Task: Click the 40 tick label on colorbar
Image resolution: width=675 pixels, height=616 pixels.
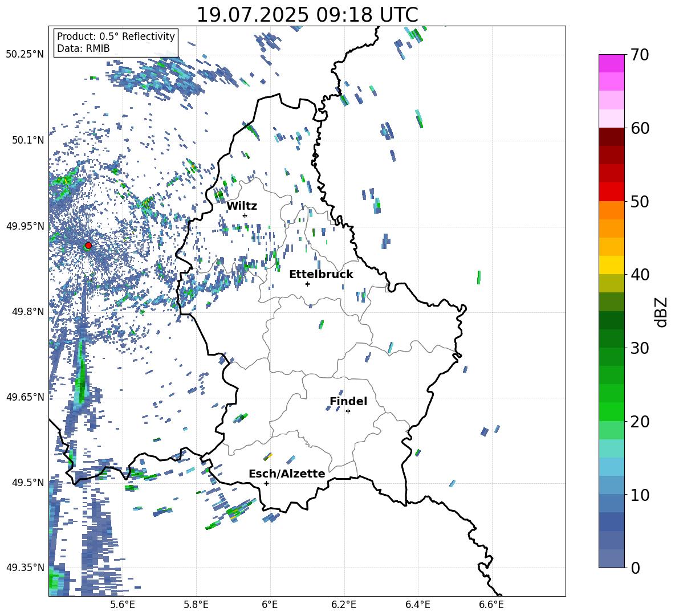Action: coord(639,275)
